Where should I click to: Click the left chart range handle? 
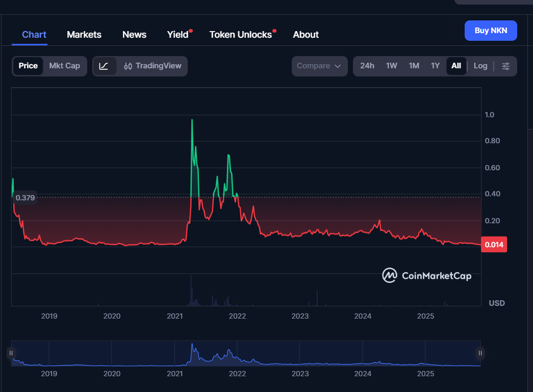tap(11, 353)
